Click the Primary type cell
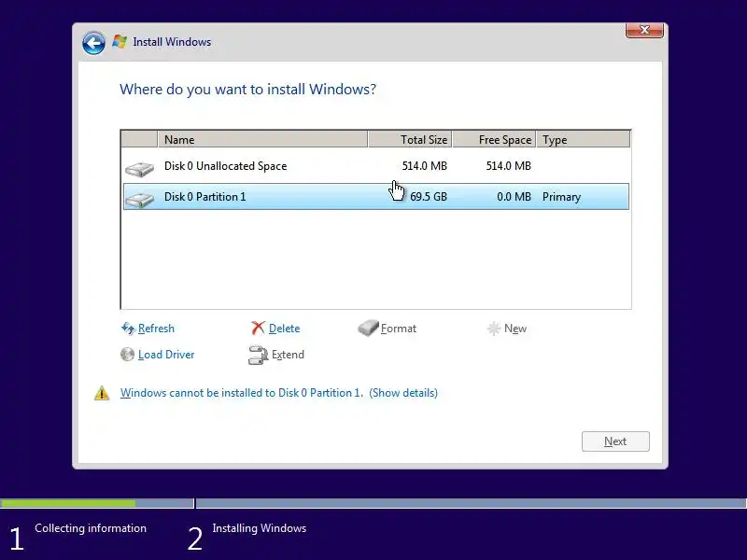 562,197
